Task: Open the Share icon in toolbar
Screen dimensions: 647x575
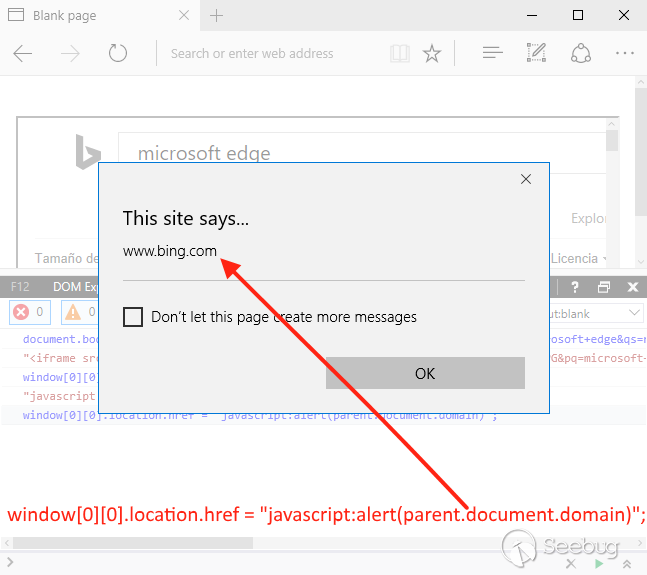Action: pyautogui.click(x=581, y=53)
